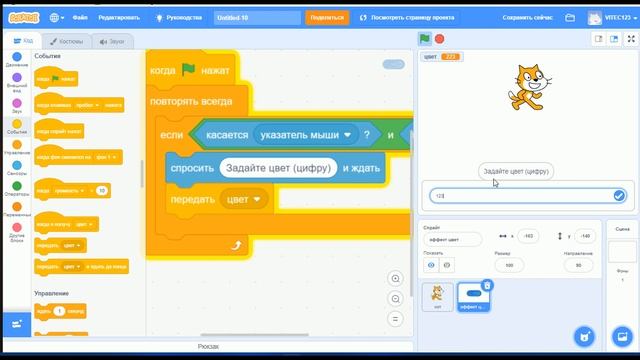
Task: Switch to the Звук tab
Action: (112, 41)
